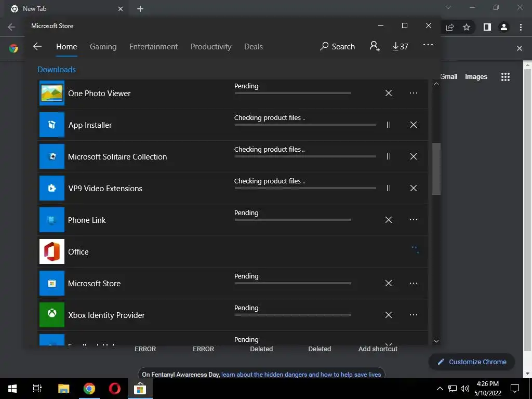Open the Google apps grid in Chrome
Screen dimensions: 532x399
506,77
